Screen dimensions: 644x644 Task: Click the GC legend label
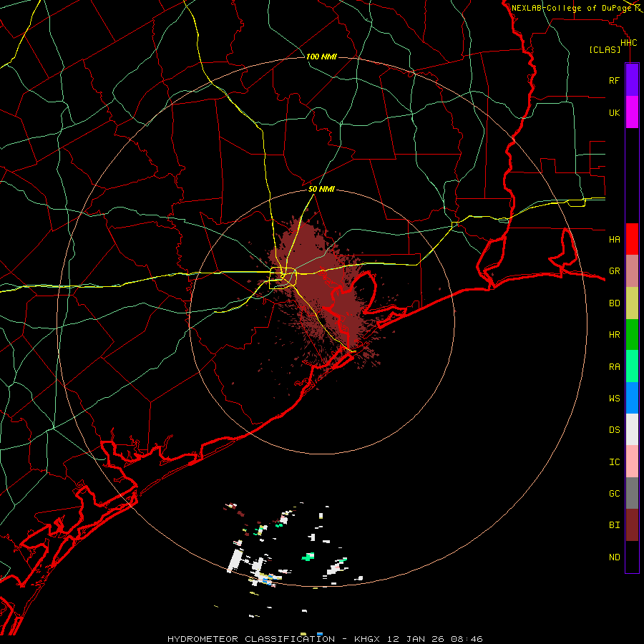(x=614, y=494)
